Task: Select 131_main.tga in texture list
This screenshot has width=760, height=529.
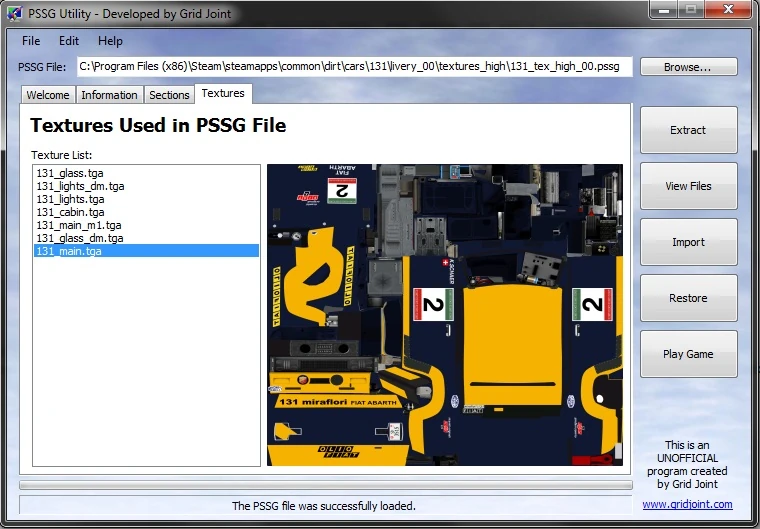Action: click(146, 251)
